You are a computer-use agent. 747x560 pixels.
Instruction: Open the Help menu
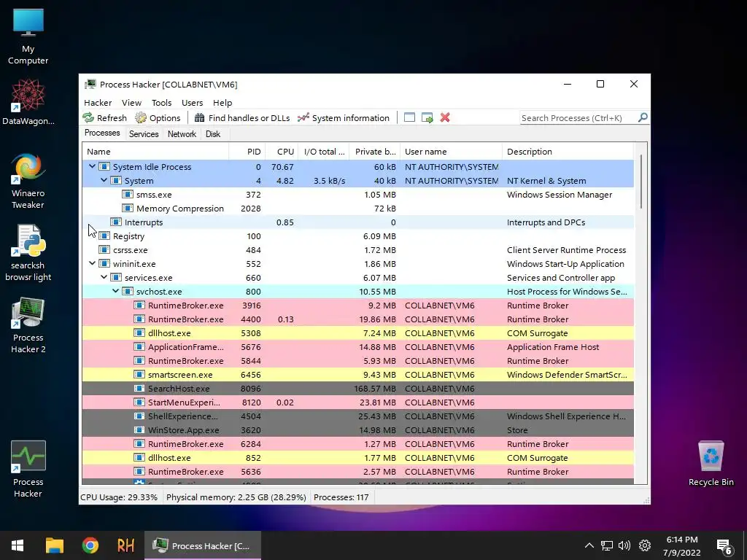(x=222, y=103)
